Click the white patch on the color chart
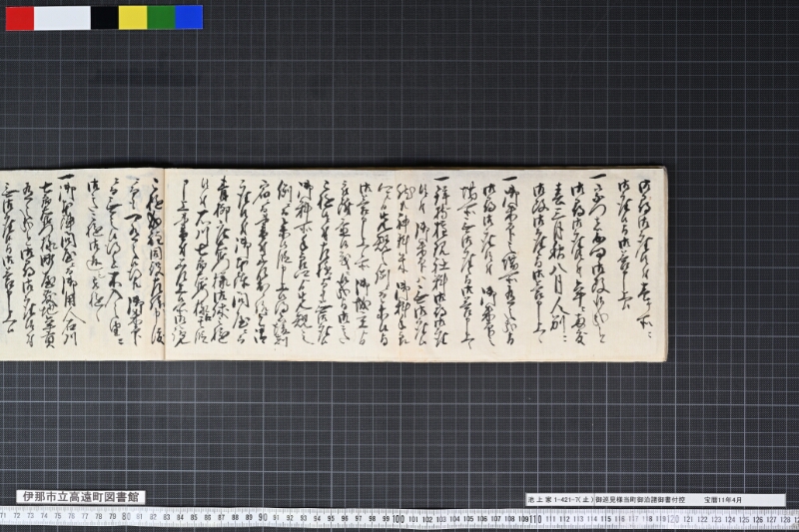 point(62,18)
